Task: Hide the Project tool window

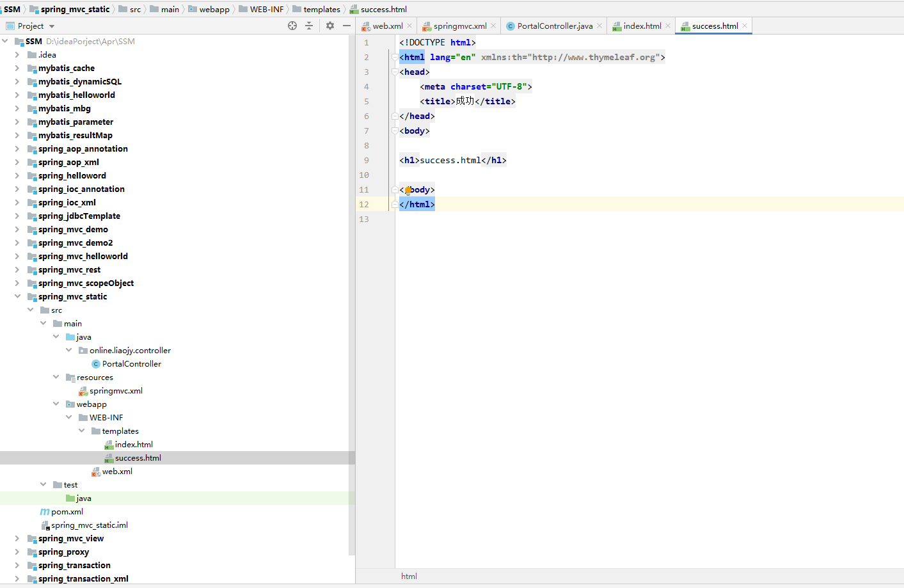Action: point(347,26)
